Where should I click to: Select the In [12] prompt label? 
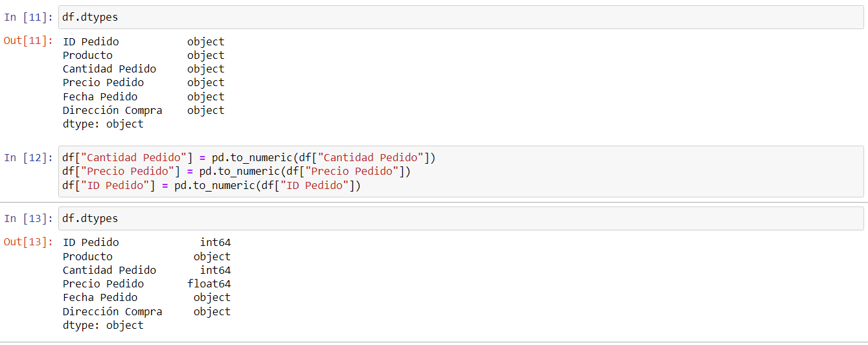coord(29,158)
